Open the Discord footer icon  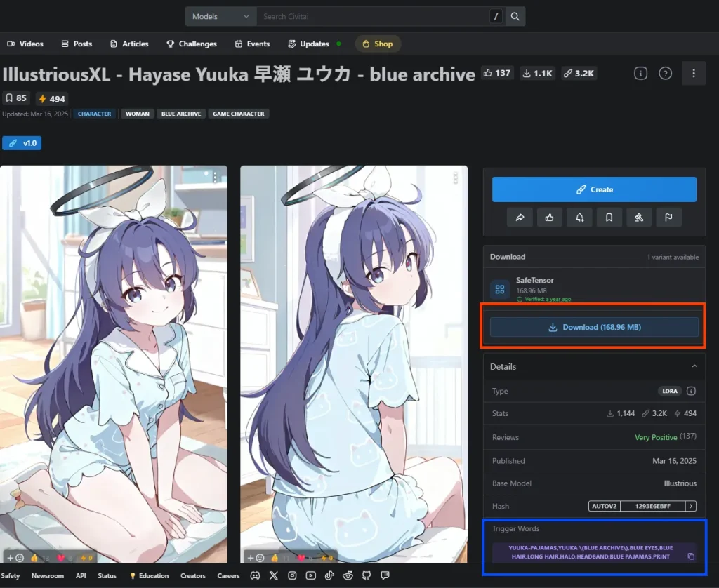pos(255,575)
